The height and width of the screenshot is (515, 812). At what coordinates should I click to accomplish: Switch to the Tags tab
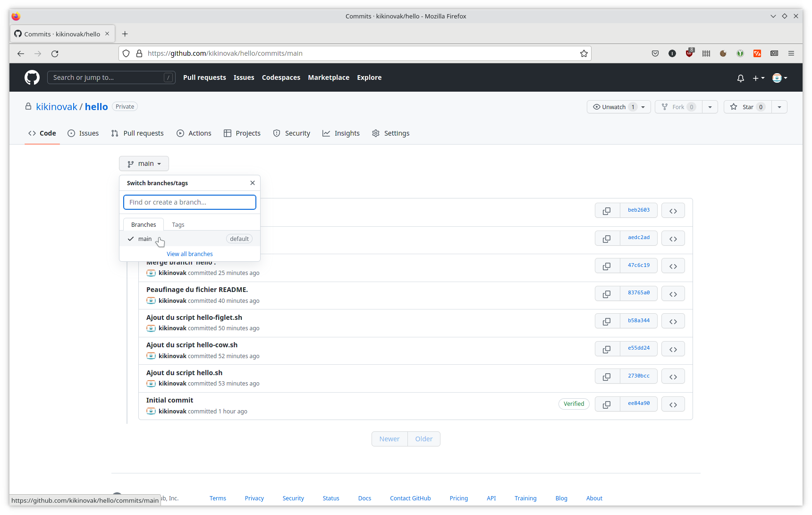point(178,224)
